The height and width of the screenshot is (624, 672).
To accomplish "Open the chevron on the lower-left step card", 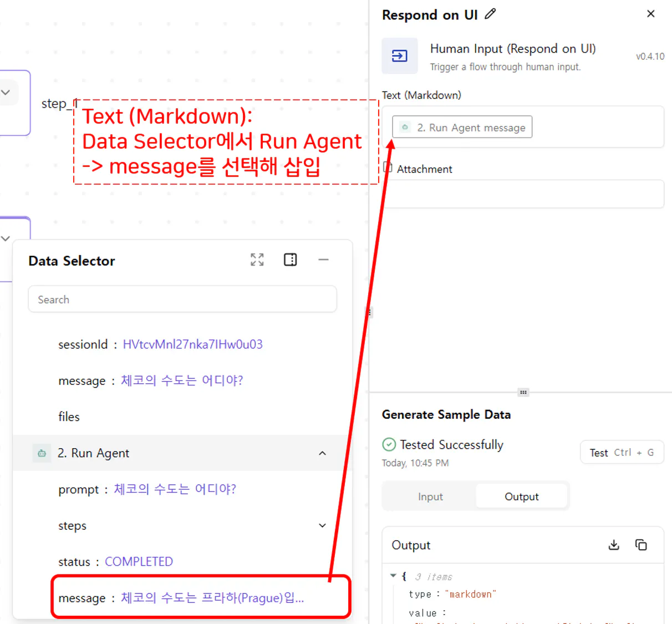I will [x=6, y=239].
